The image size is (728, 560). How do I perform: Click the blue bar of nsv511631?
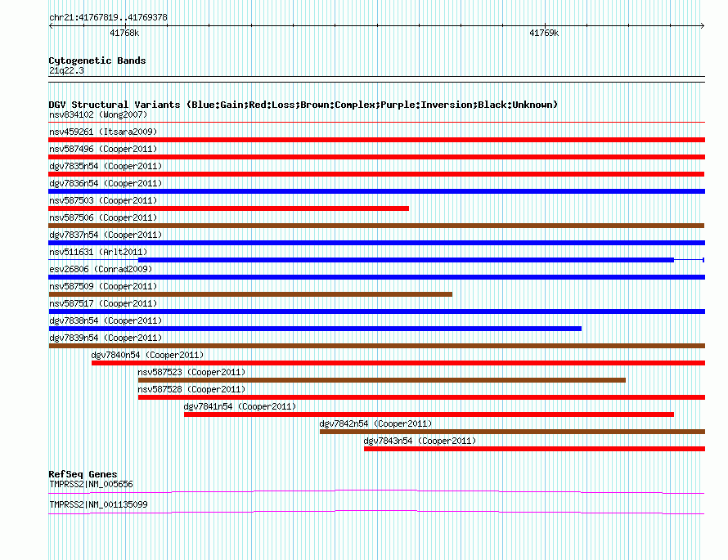406,260
